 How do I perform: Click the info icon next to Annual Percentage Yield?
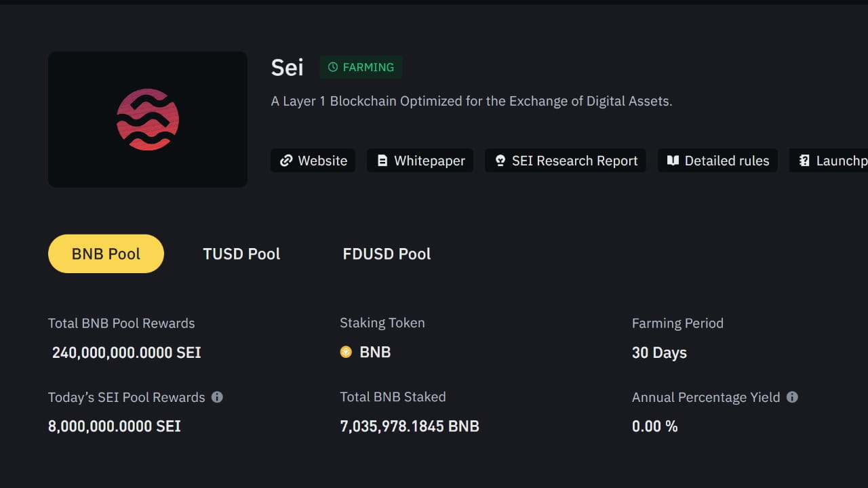tap(792, 397)
